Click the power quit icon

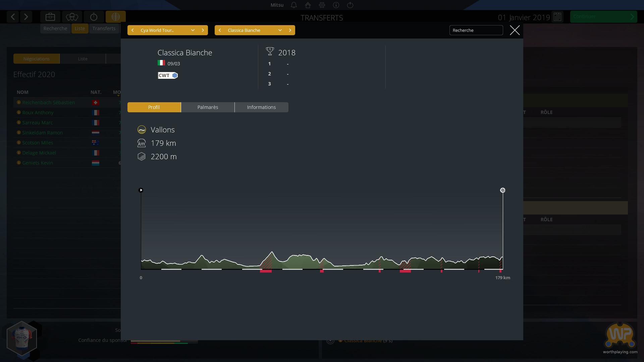tap(350, 5)
